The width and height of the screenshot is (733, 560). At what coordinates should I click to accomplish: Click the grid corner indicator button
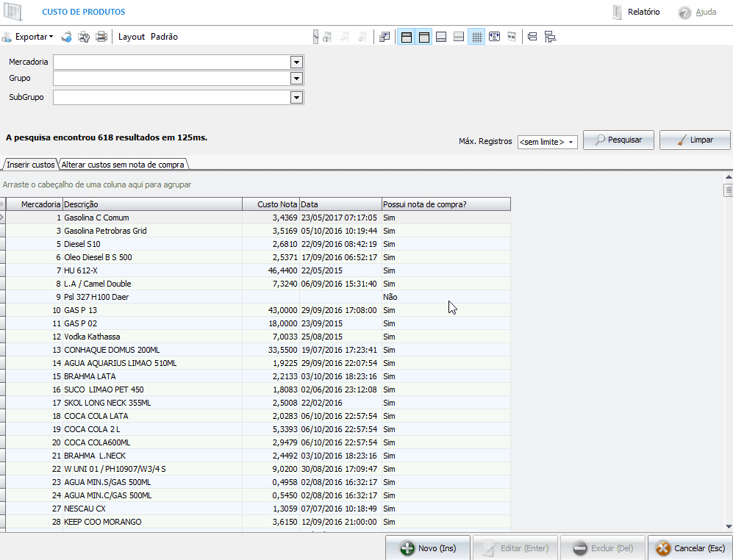2,204
